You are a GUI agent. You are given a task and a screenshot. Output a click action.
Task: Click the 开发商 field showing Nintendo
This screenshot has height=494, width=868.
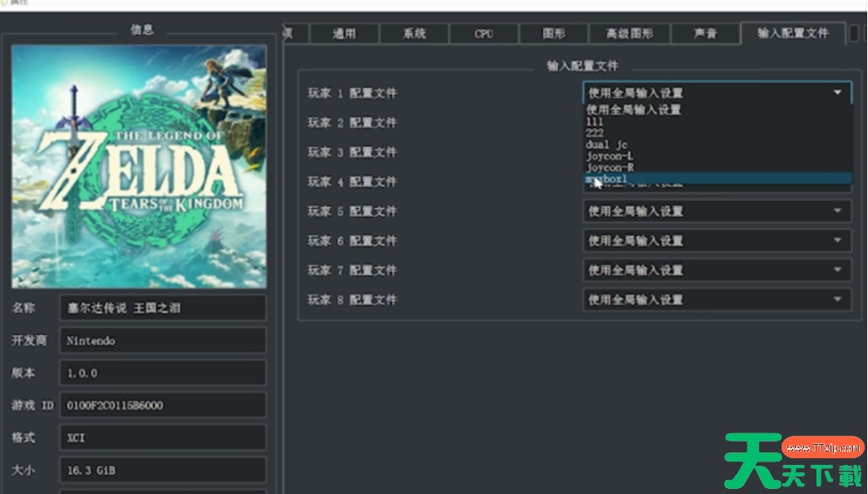[x=163, y=341]
